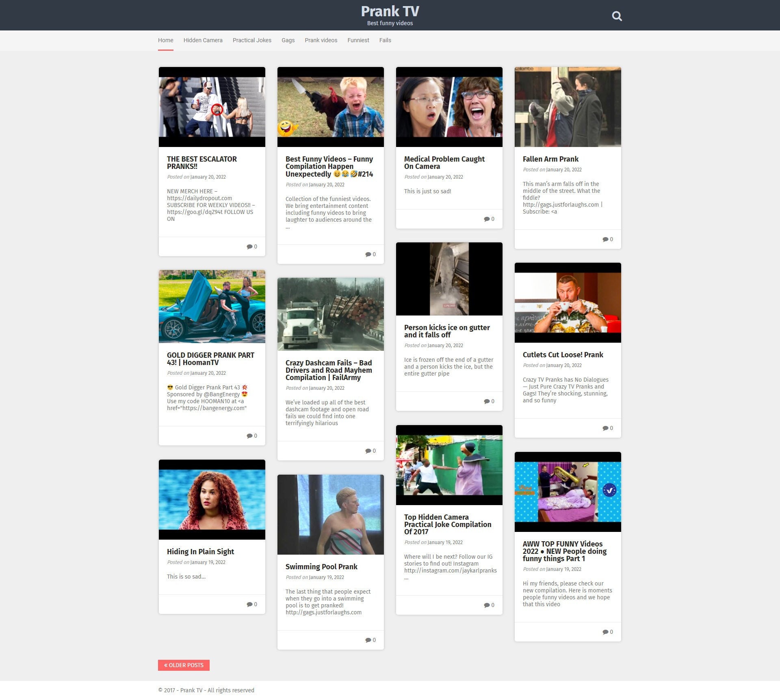This screenshot has height=700, width=780.
Task: Click date on Escalator Pranks post
Action: [208, 177]
